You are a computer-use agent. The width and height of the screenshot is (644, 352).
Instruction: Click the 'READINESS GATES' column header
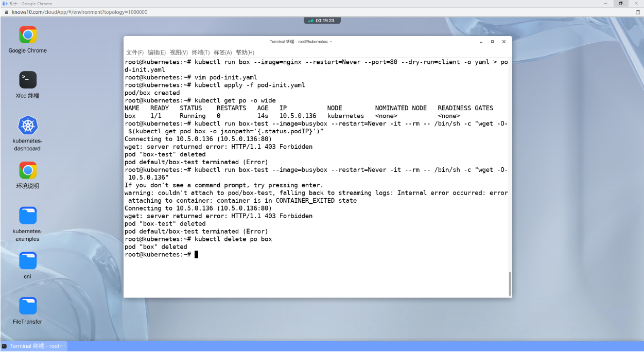465,108
